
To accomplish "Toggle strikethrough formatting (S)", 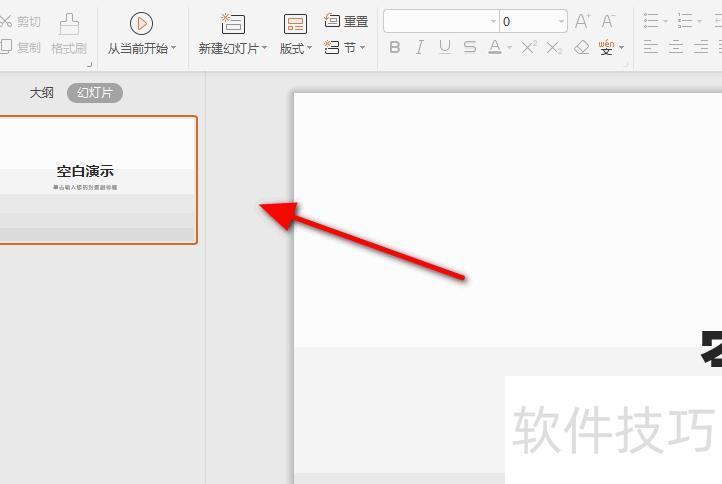I will tap(470, 47).
